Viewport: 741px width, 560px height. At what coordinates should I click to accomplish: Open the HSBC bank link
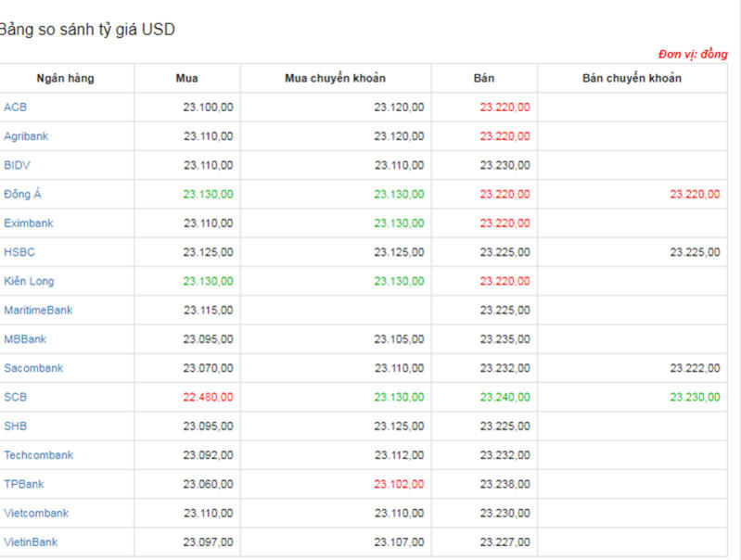coord(19,252)
